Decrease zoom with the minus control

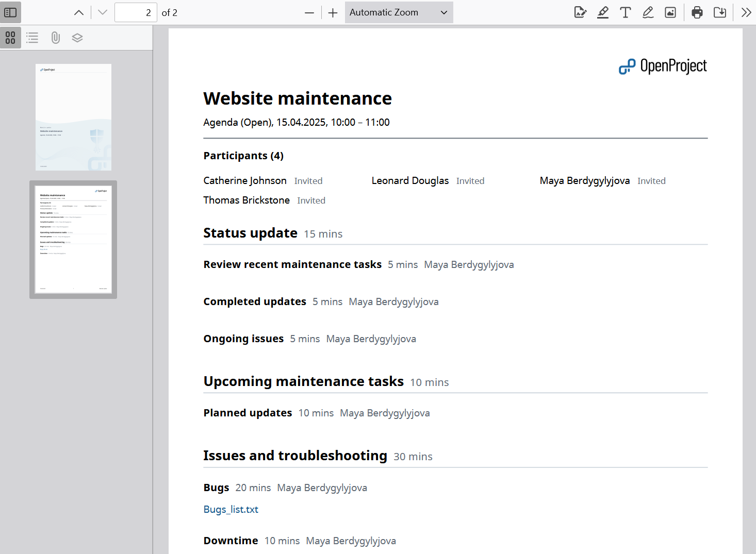[x=309, y=12]
